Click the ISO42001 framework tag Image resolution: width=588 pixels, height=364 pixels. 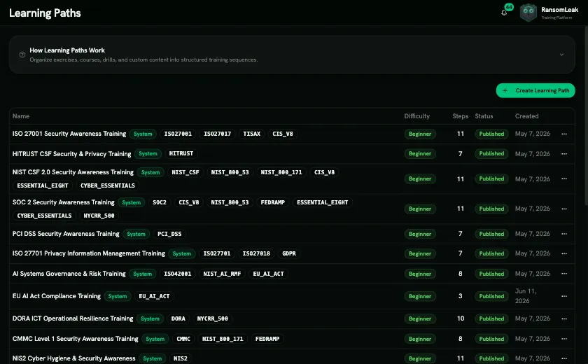[177, 274]
